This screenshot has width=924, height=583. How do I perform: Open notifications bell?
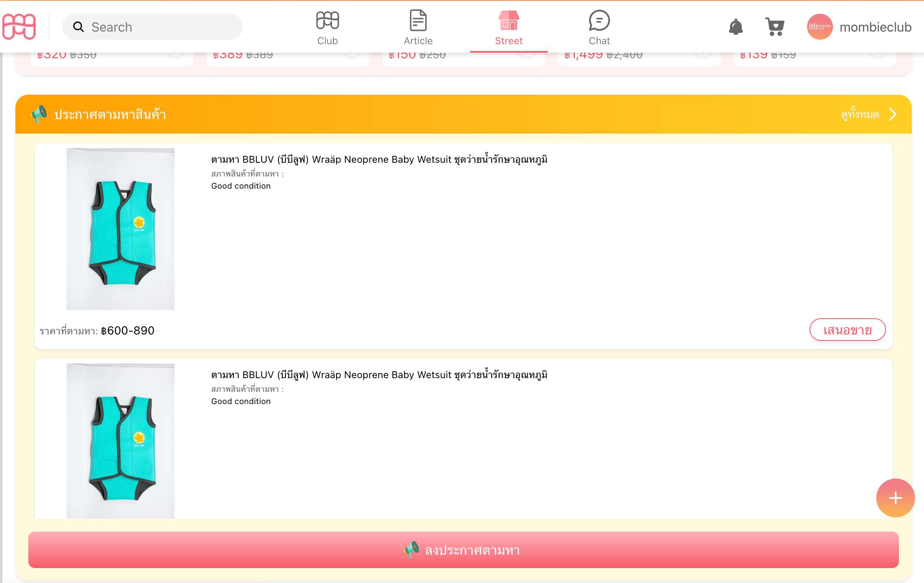(735, 27)
